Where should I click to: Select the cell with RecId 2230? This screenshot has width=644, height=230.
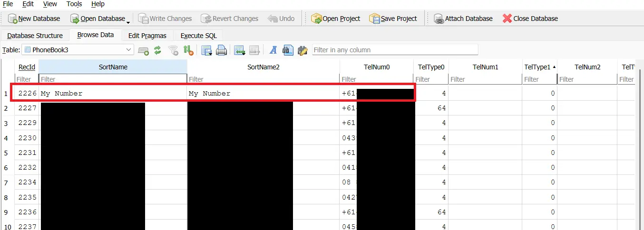click(x=27, y=138)
